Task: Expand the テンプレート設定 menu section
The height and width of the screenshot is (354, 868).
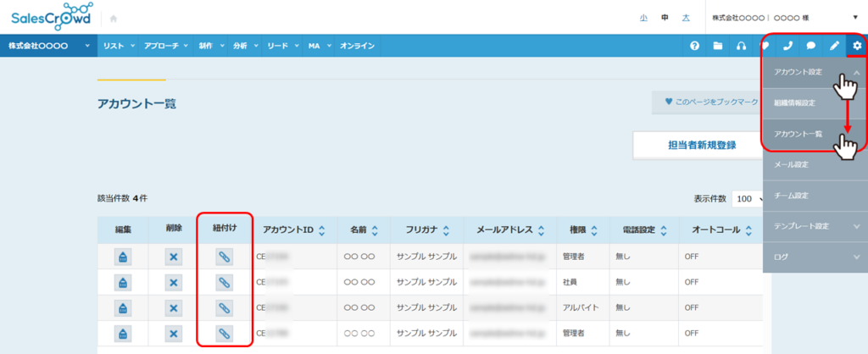Action: (815, 226)
